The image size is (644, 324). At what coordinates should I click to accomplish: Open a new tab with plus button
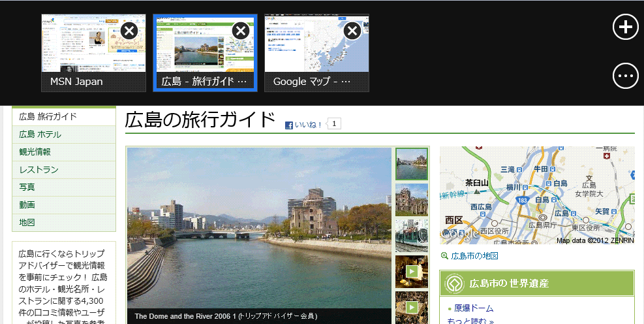coord(625,27)
